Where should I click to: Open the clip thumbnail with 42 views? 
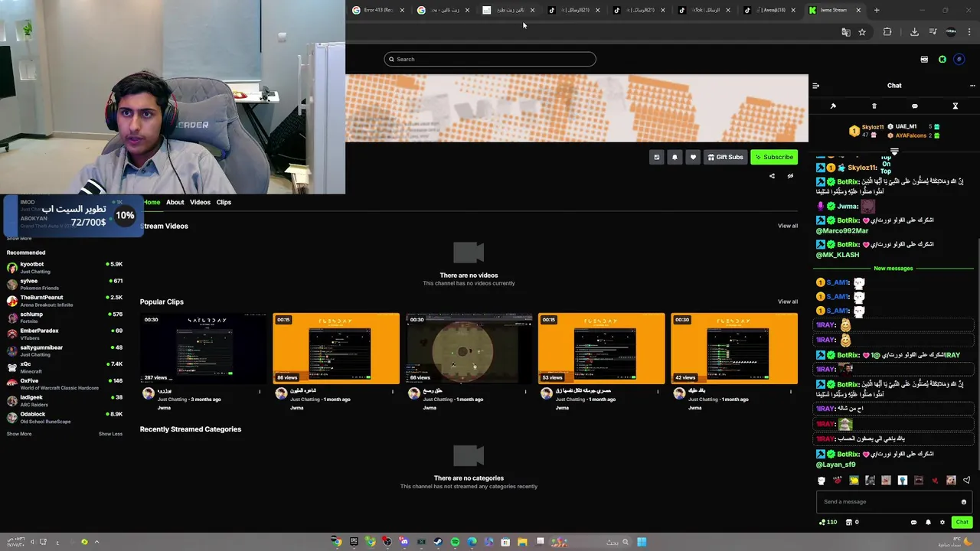pyautogui.click(x=734, y=348)
